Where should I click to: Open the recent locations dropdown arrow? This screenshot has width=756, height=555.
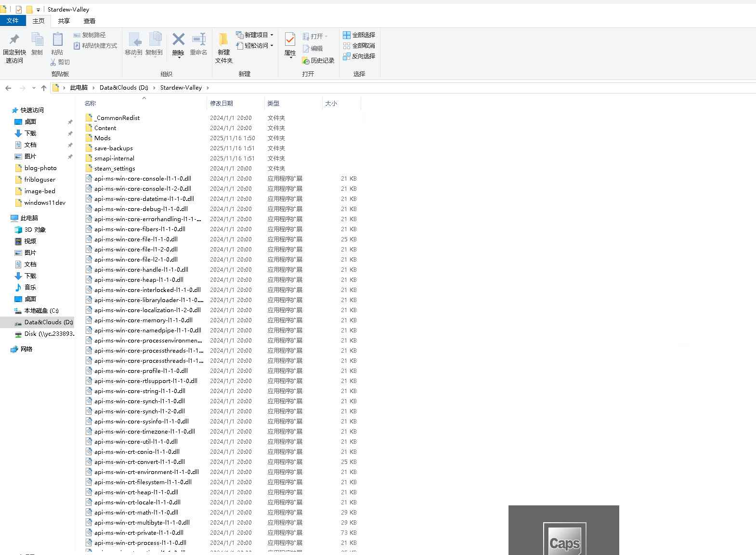click(34, 88)
